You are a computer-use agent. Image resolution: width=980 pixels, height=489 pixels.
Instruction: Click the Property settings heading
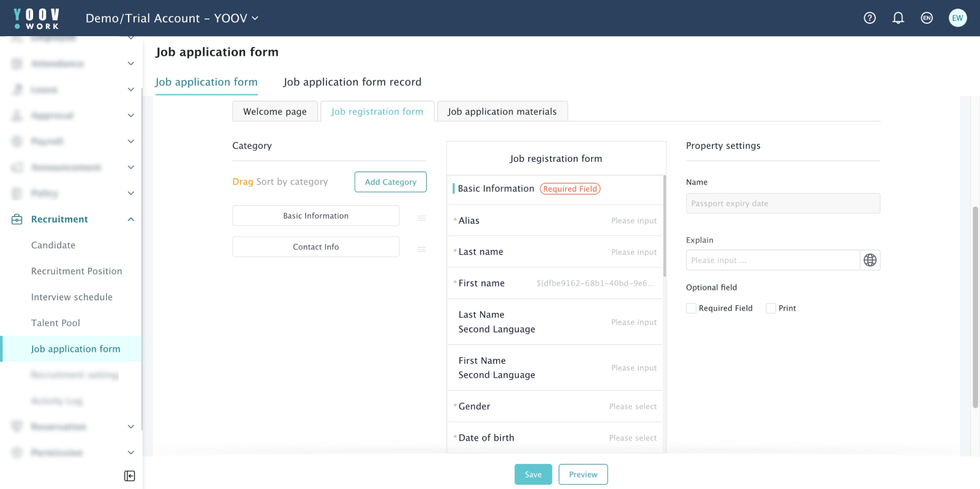723,146
